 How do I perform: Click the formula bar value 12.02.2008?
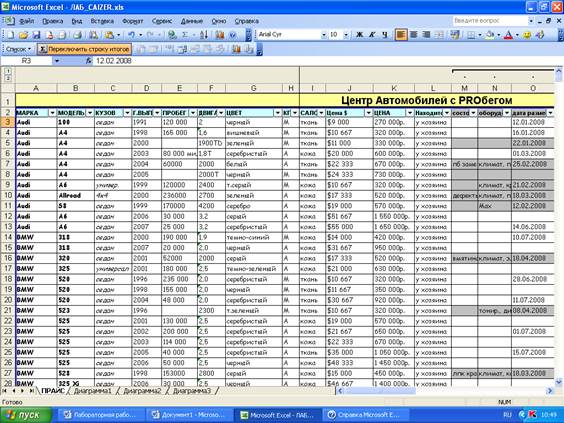pyautogui.click(x=114, y=61)
